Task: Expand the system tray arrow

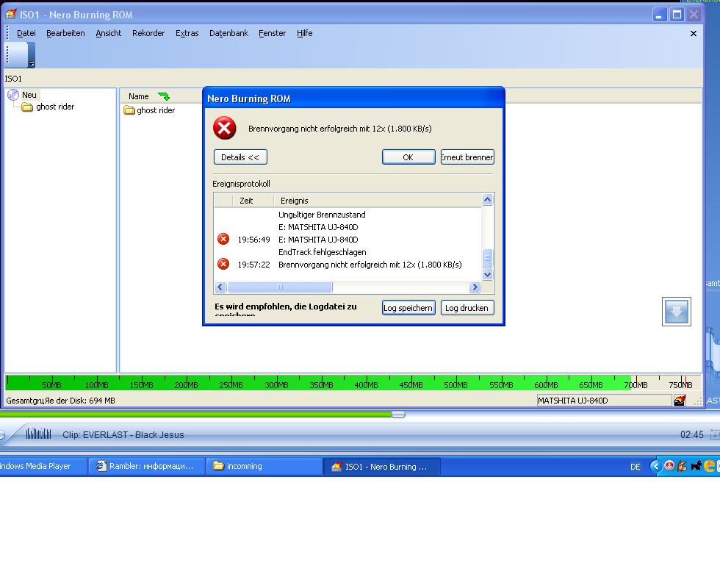Action: point(655,466)
